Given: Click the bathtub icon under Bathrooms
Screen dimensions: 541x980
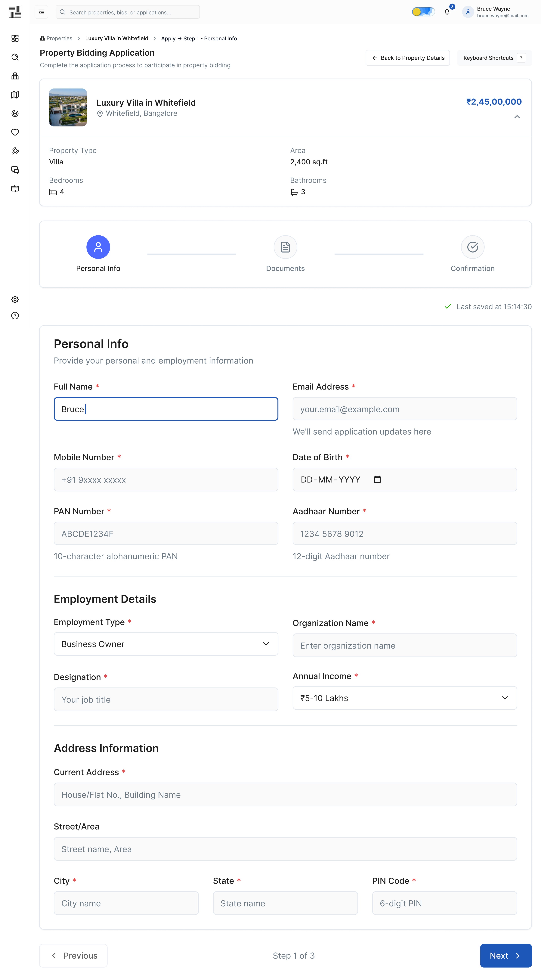Looking at the screenshot, I should pos(294,192).
